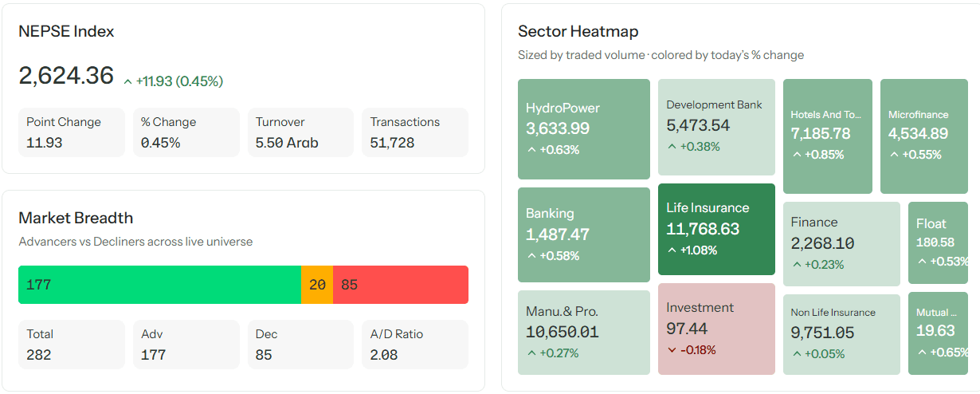Click the Finance sector tile
Viewport: 980px width, 394px height.
841,243
